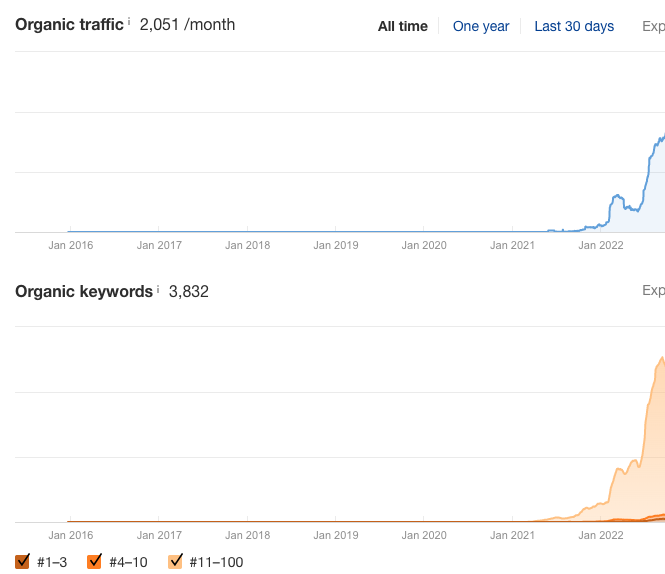Click Jan 2018 label on traffic chart
Viewport: 665px width, 574px height.
[247, 245]
